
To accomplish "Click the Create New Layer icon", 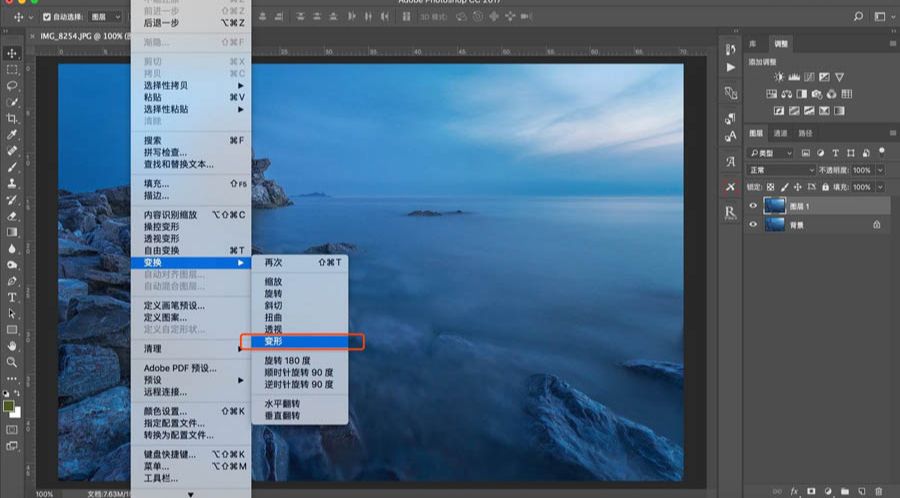I will tap(862, 491).
